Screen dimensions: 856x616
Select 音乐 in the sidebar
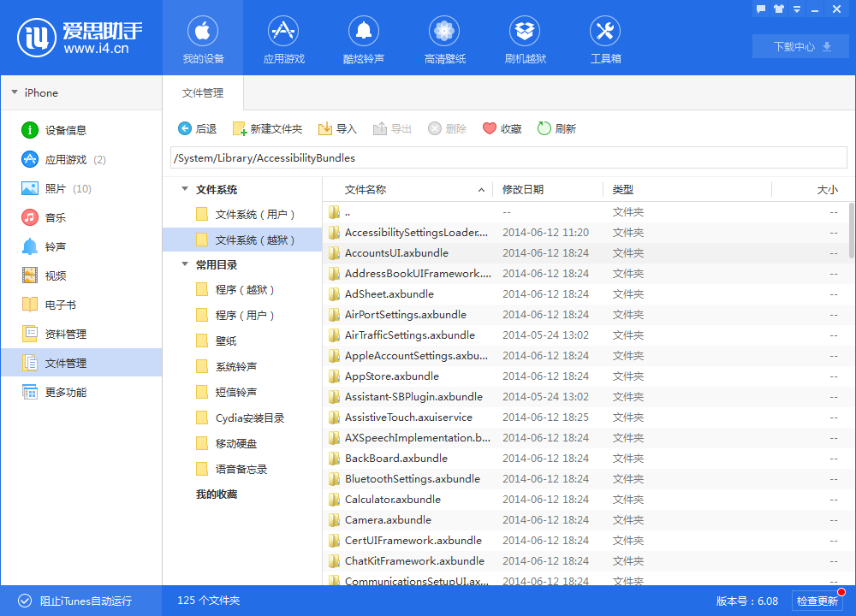pos(45,217)
